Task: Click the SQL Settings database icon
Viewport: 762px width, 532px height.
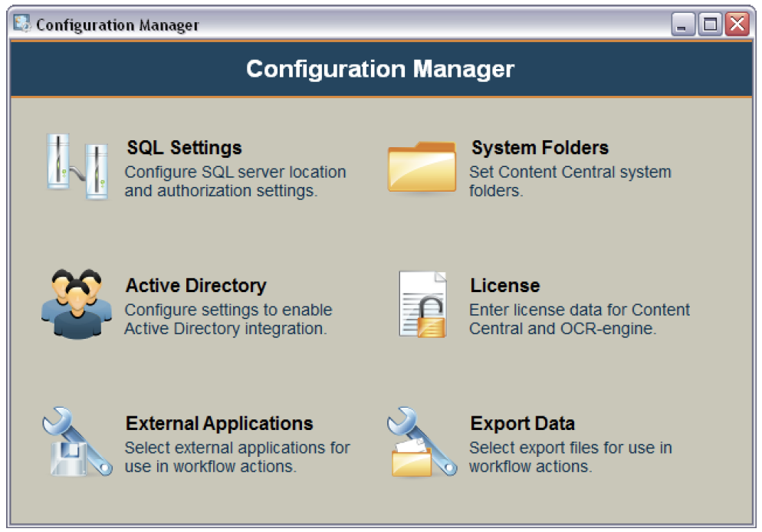Action: point(79,165)
